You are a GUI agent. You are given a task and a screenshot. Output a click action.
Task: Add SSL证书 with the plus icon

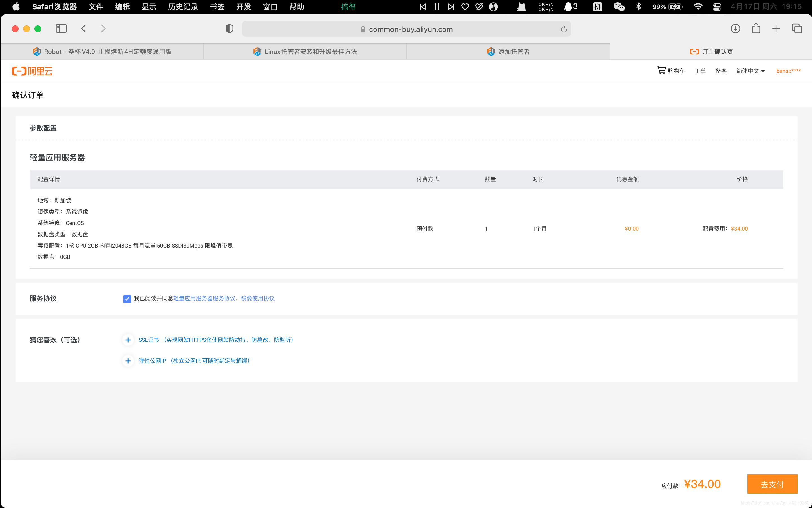128,340
